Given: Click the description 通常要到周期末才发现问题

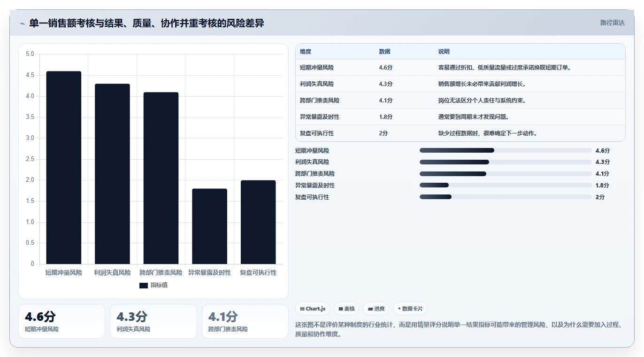Looking at the screenshot, I should 474,117.
